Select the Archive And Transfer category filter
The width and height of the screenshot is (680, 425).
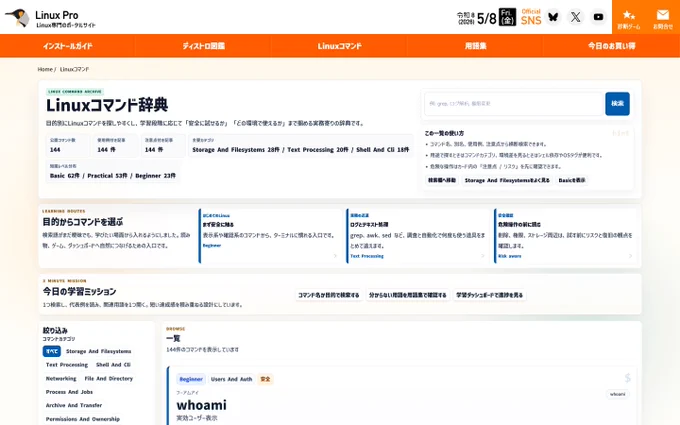tap(74, 405)
